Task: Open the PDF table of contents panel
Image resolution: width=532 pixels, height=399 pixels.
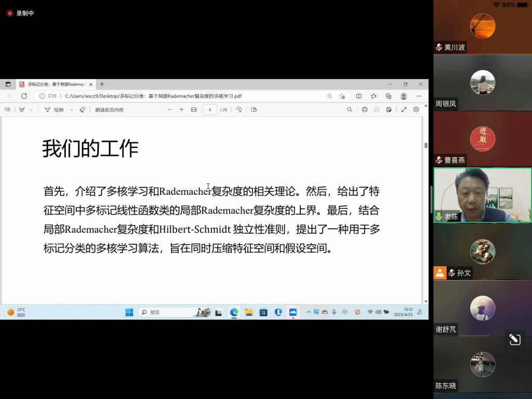Action: tap(7, 110)
